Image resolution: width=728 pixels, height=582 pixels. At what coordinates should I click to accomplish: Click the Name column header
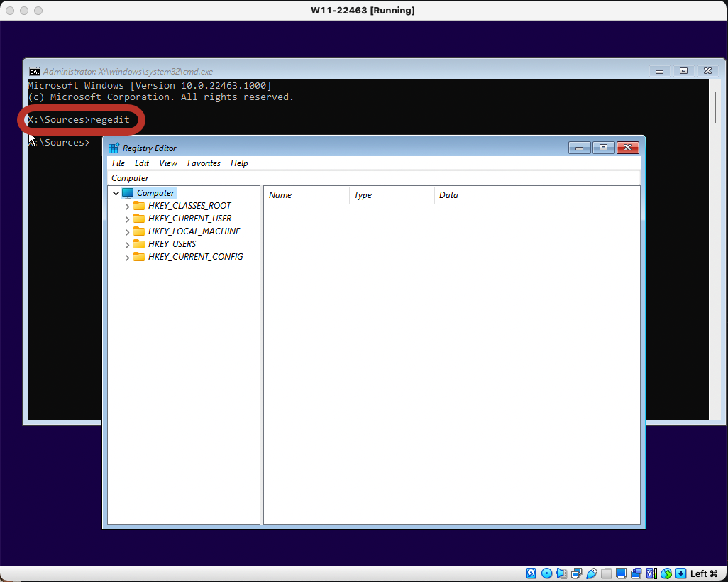tap(307, 195)
